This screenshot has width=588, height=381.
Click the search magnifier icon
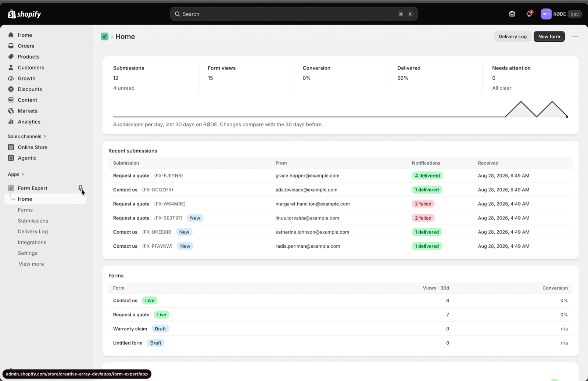tap(178, 14)
